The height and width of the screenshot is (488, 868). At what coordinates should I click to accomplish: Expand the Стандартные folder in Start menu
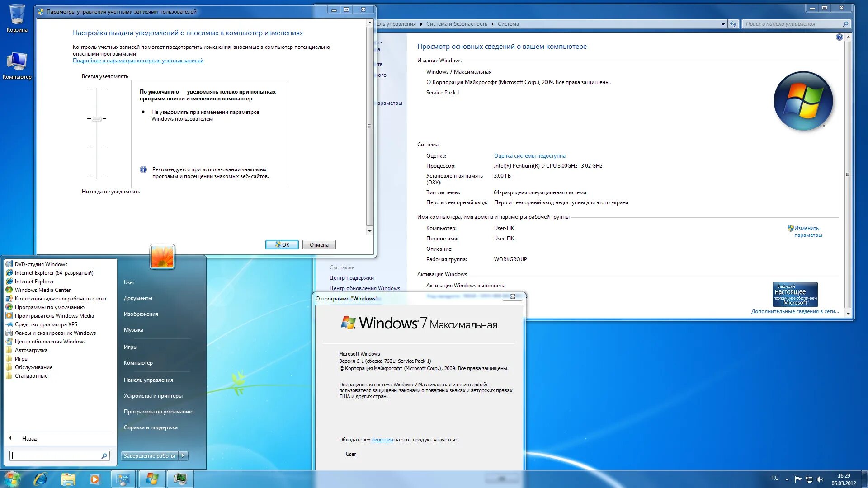(x=31, y=376)
